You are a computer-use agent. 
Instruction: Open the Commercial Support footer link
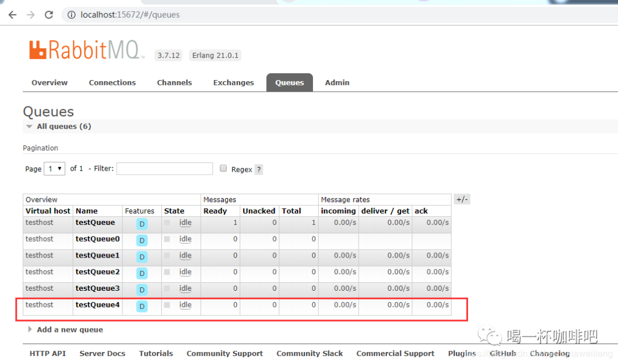tap(395, 354)
